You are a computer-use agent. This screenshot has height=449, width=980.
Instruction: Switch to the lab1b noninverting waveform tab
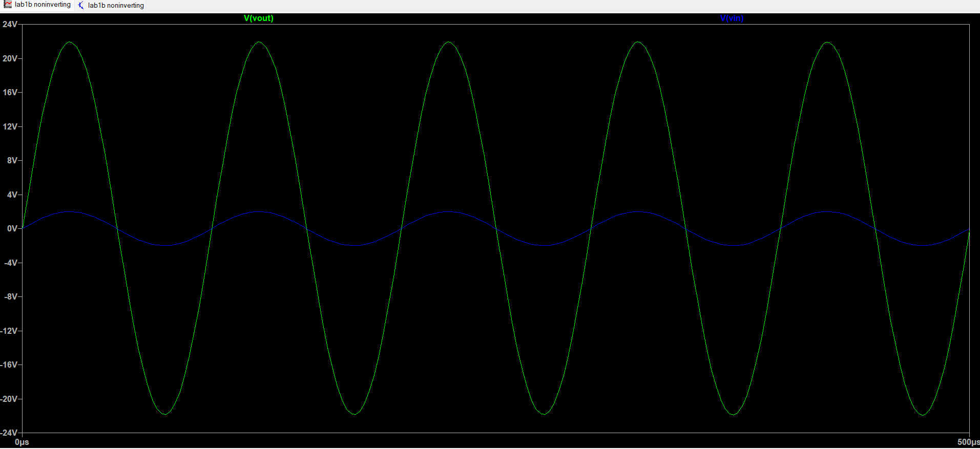click(37, 5)
